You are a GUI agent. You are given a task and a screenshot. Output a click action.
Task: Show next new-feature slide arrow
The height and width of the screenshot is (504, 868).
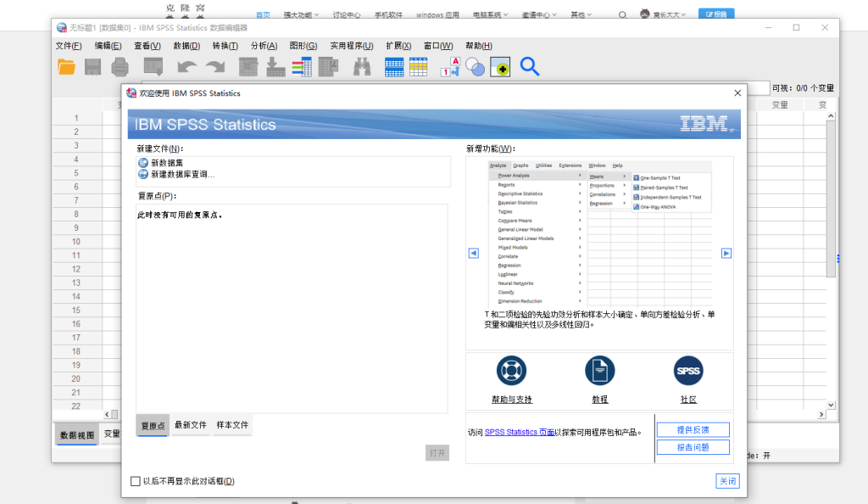pyautogui.click(x=726, y=253)
